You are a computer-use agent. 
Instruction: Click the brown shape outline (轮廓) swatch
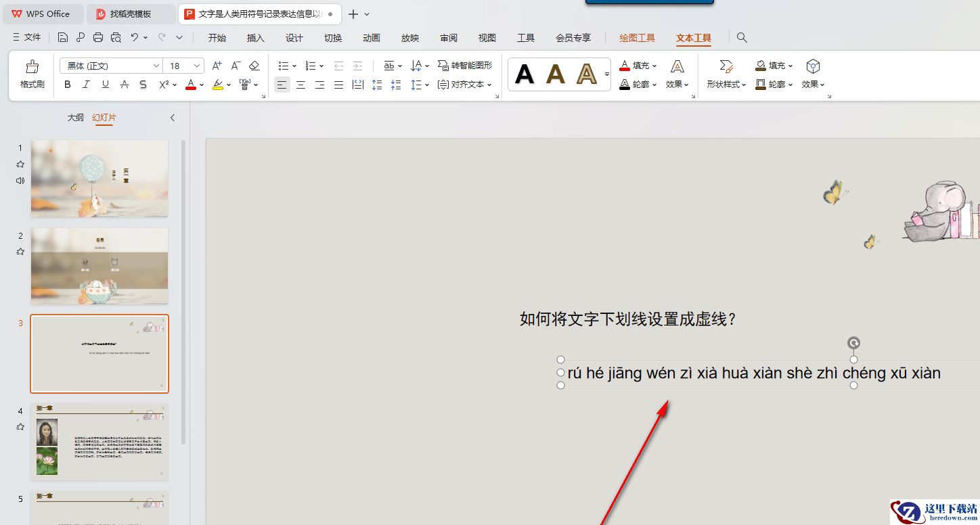(x=761, y=85)
